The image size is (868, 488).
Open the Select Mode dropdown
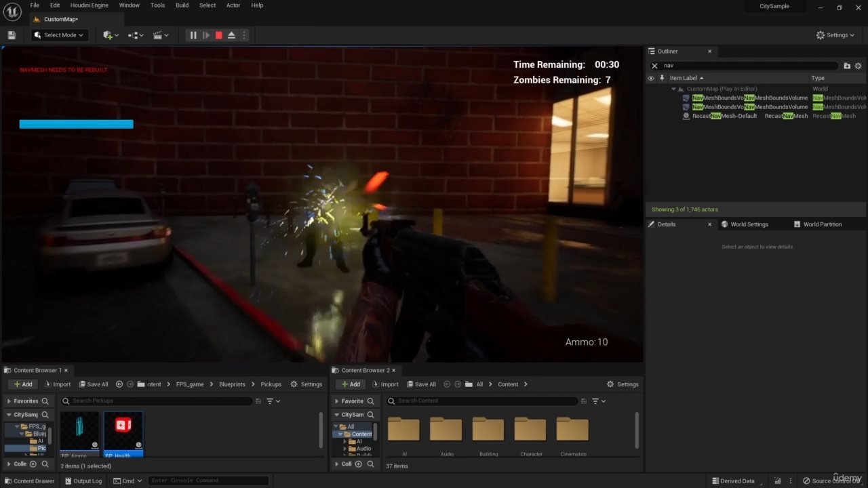[59, 35]
